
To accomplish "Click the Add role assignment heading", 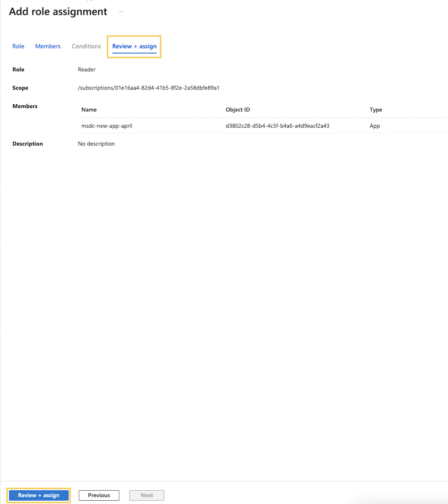I will [x=58, y=12].
